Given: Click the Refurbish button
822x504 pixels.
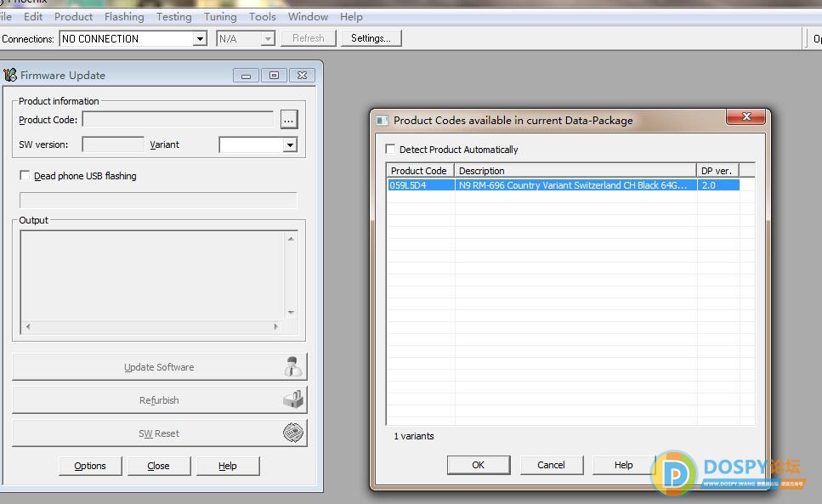Looking at the screenshot, I should 159,400.
